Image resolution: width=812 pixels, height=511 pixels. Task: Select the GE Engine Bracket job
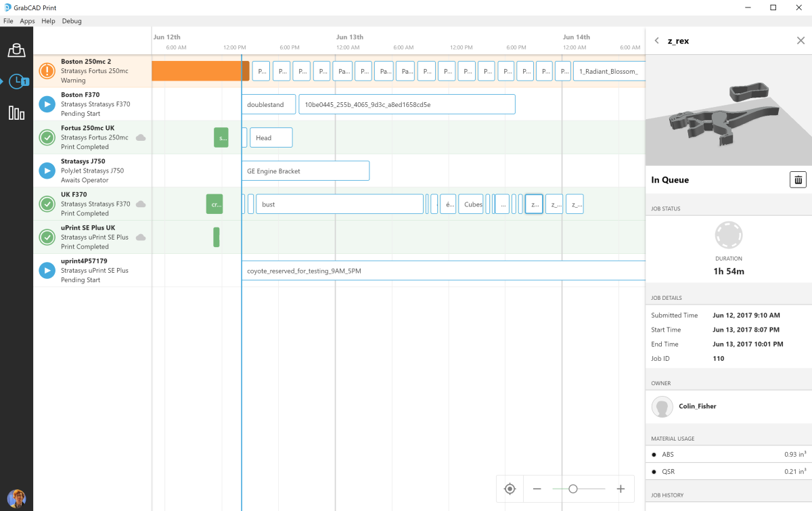click(305, 171)
